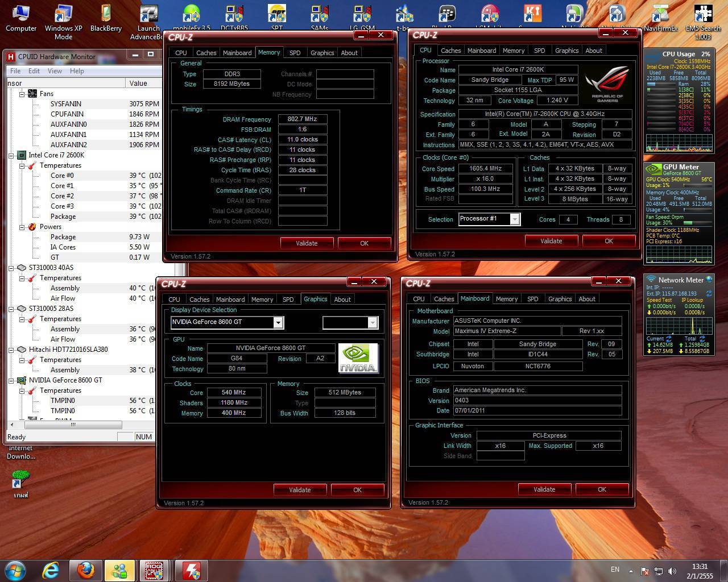Click Validate in the Memory CPU-Z window
Image resolution: width=728 pixels, height=582 pixels.
pyautogui.click(x=307, y=243)
